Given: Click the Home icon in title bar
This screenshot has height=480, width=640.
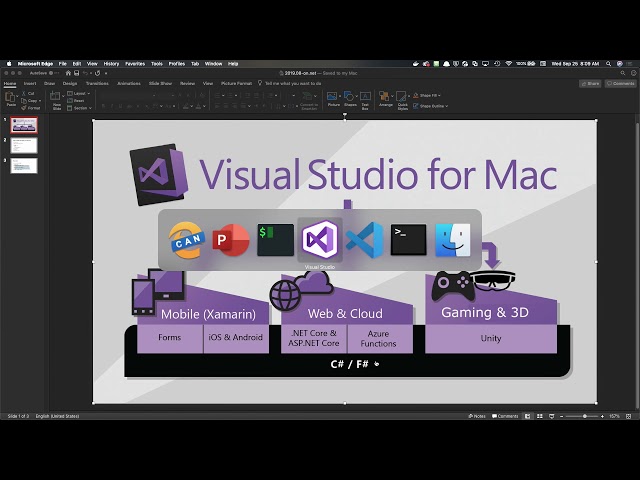Looking at the screenshot, I should click(68, 73).
